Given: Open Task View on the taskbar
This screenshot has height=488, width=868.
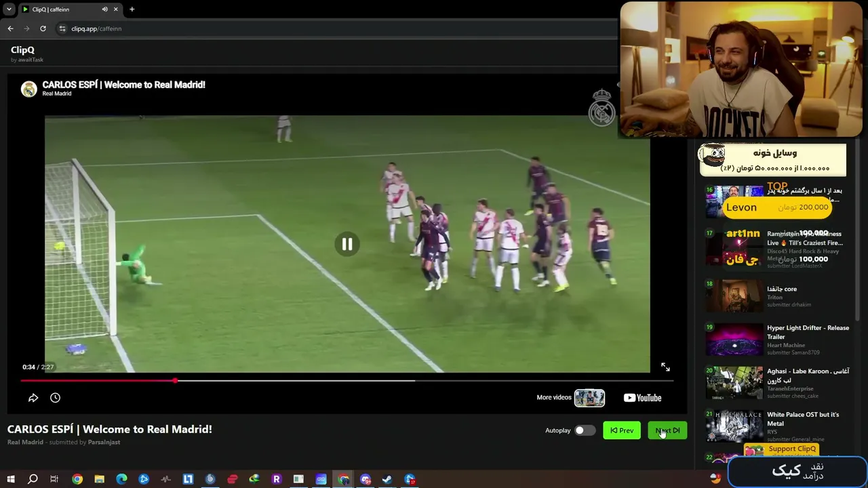Looking at the screenshot, I should (54, 479).
